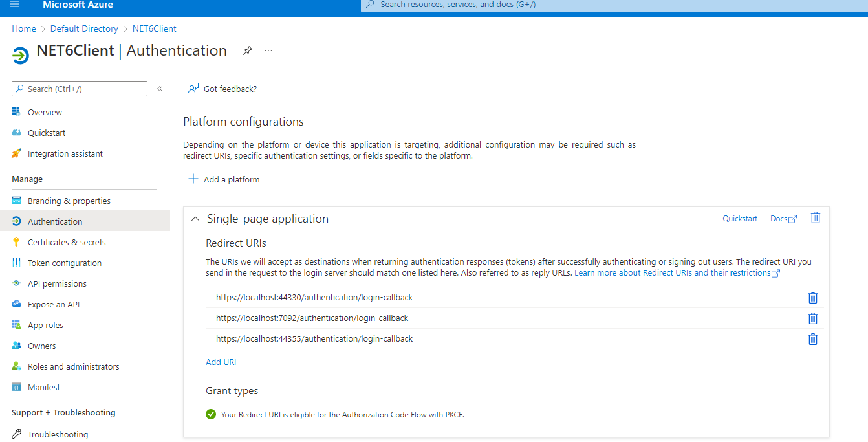
Task: Click the NET6Client app logo icon
Action: (21, 56)
